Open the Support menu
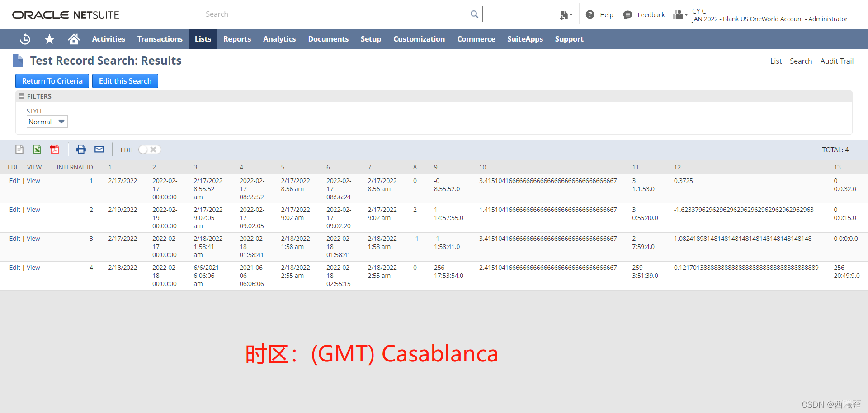868x413 pixels. (x=569, y=39)
